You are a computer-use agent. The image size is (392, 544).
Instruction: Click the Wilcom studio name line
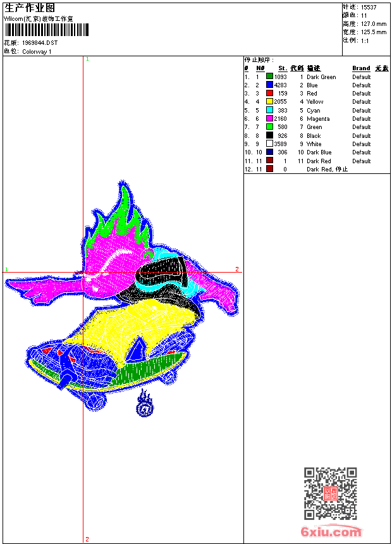(x=39, y=19)
